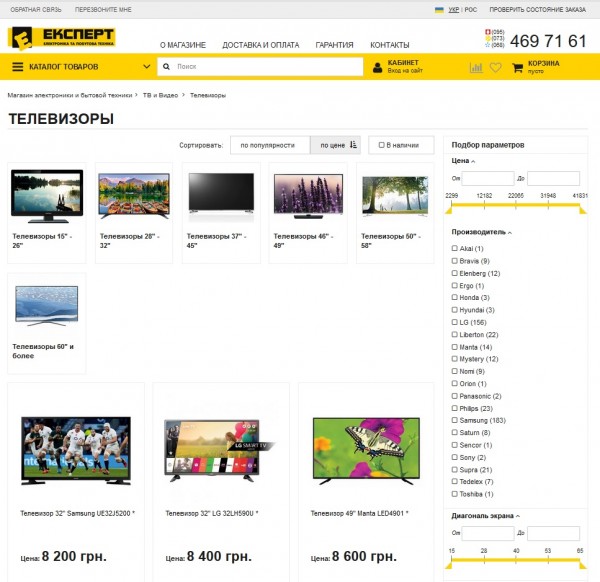The width and height of the screenshot is (600, 582).
Task: Click the LG 32LH590U product image
Action: click(220, 451)
